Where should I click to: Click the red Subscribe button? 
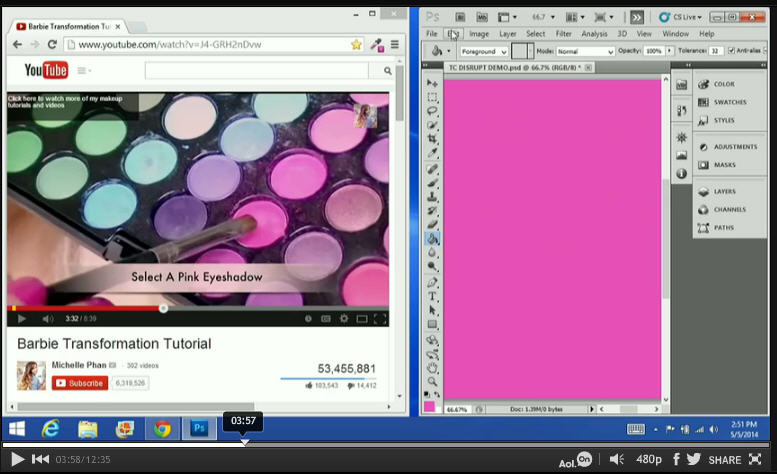(x=80, y=383)
